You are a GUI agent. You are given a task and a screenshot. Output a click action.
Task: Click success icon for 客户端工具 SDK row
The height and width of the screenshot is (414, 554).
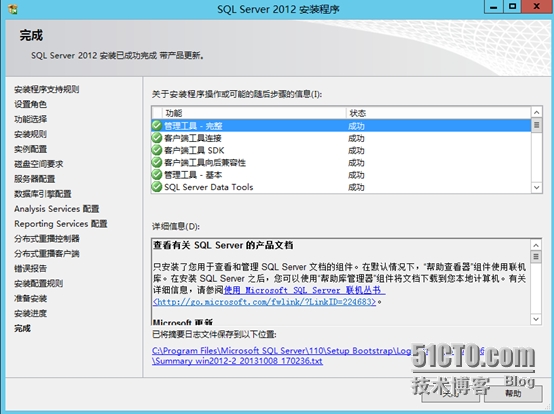(x=157, y=150)
